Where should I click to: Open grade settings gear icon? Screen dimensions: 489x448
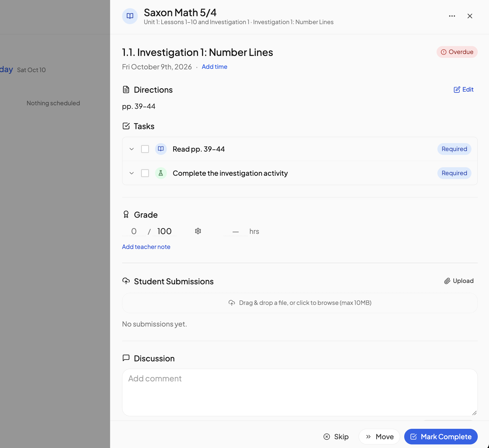198,231
